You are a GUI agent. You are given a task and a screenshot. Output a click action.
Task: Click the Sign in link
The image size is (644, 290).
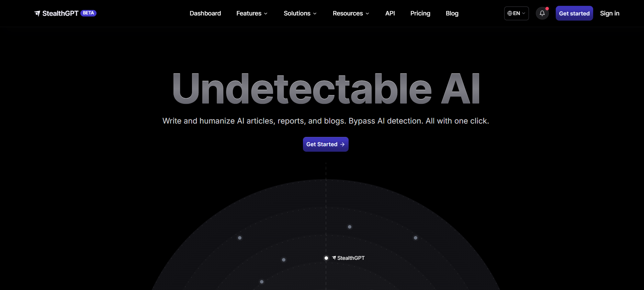[610, 13]
